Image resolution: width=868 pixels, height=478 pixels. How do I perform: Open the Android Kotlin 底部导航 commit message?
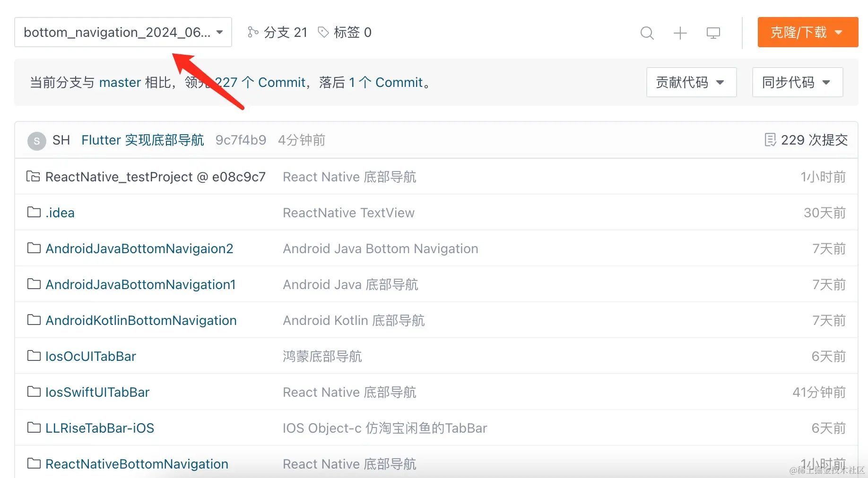(354, 321)
